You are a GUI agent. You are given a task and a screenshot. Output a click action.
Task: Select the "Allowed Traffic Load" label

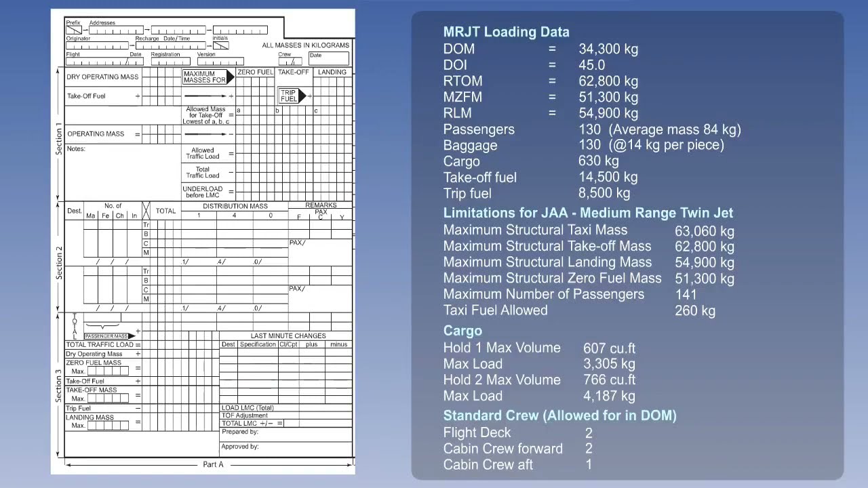tap(203, 154)
